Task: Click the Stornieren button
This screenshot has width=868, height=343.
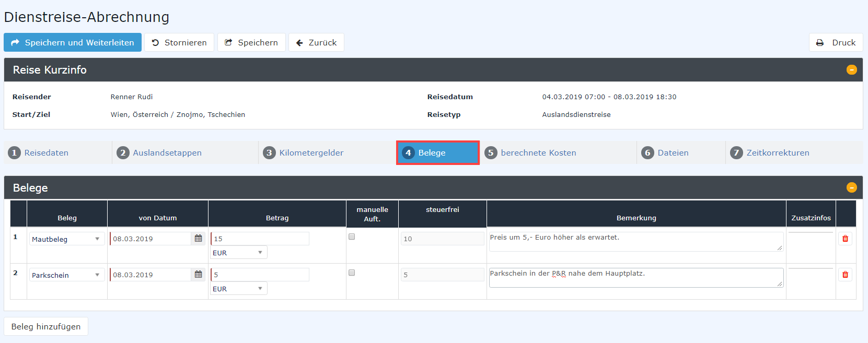Action: pos(179,42)
